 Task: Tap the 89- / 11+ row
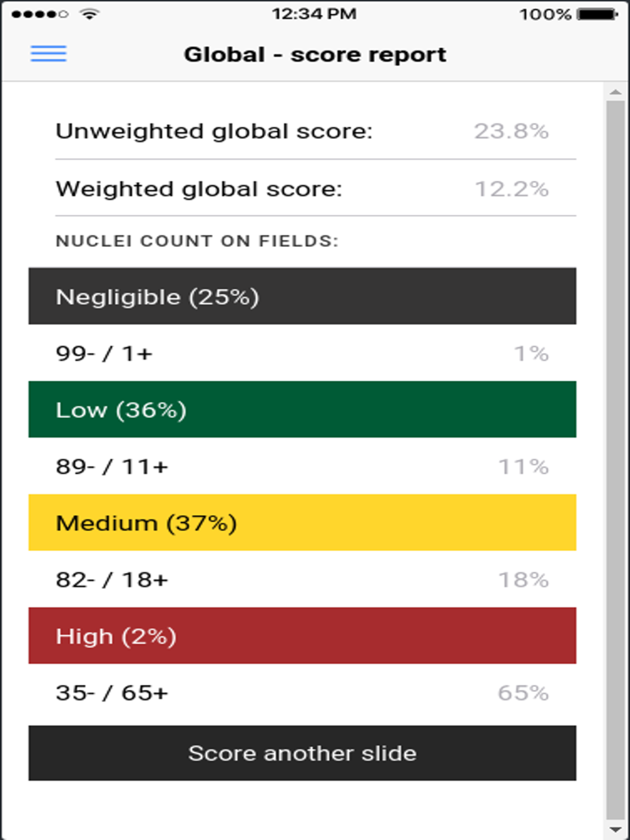(x=302, y=467)
